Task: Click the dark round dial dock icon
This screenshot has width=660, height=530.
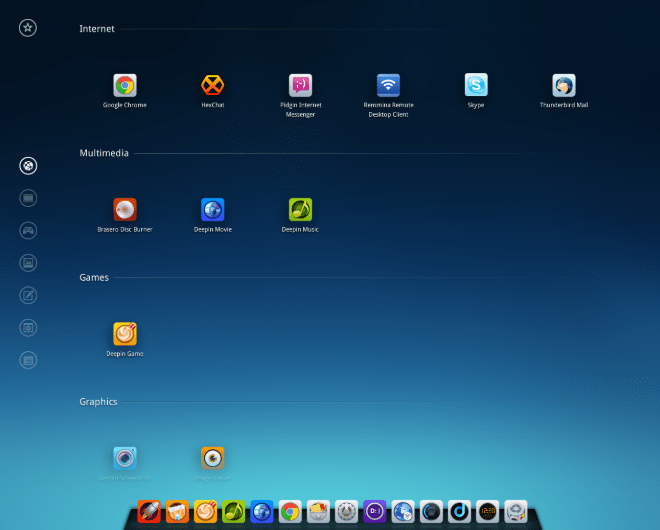Action: coord(431,511)
